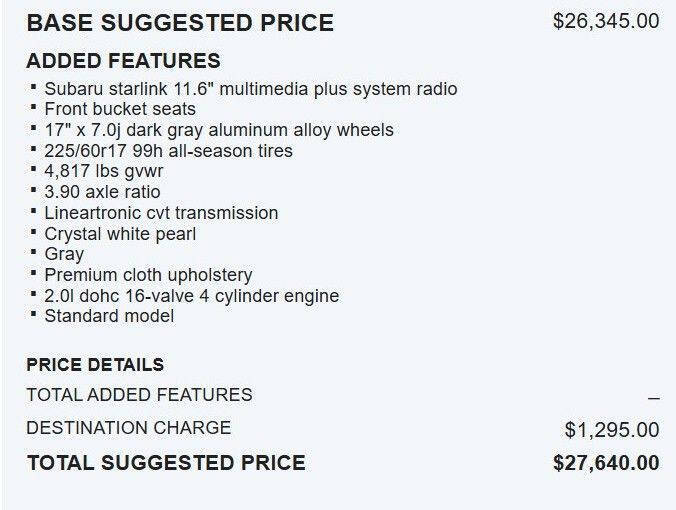Click the Front bucket seats feature

(x=120, y=109)
